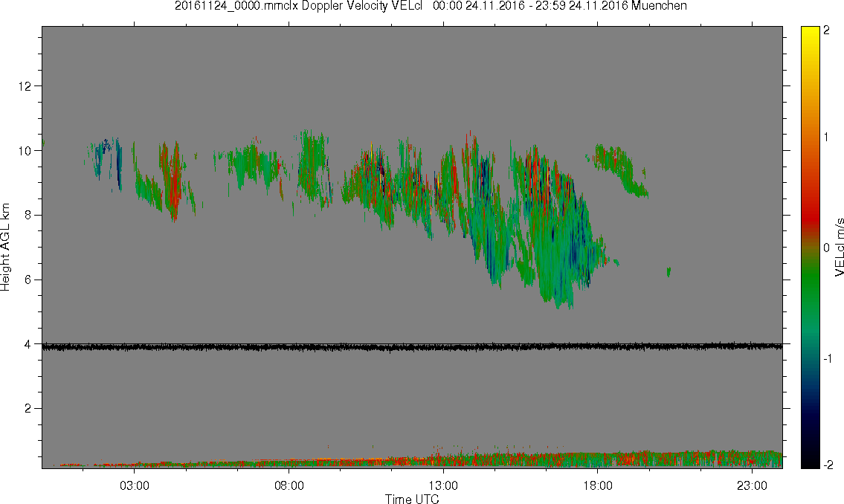Click the height label '8'
844x504 pixels.
[28, 215]
